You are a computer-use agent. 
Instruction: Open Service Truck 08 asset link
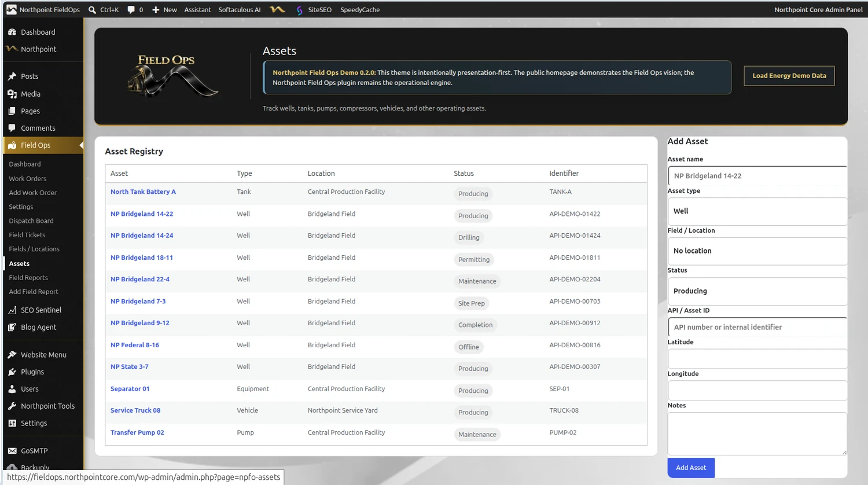[x=135, y=410]
